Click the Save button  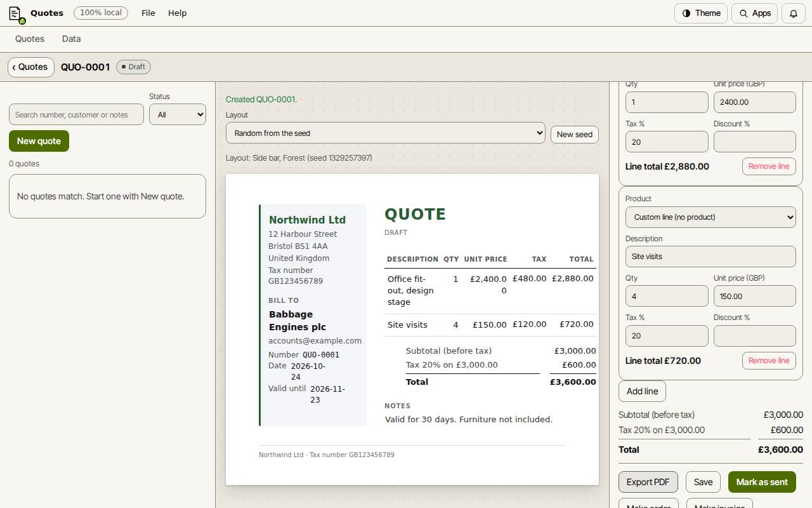703,482
